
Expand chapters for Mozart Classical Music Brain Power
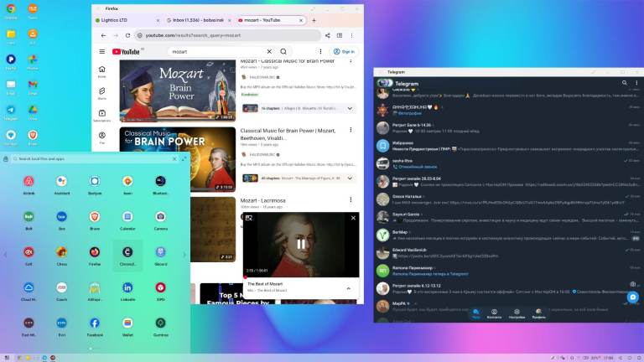coord(350,109)
